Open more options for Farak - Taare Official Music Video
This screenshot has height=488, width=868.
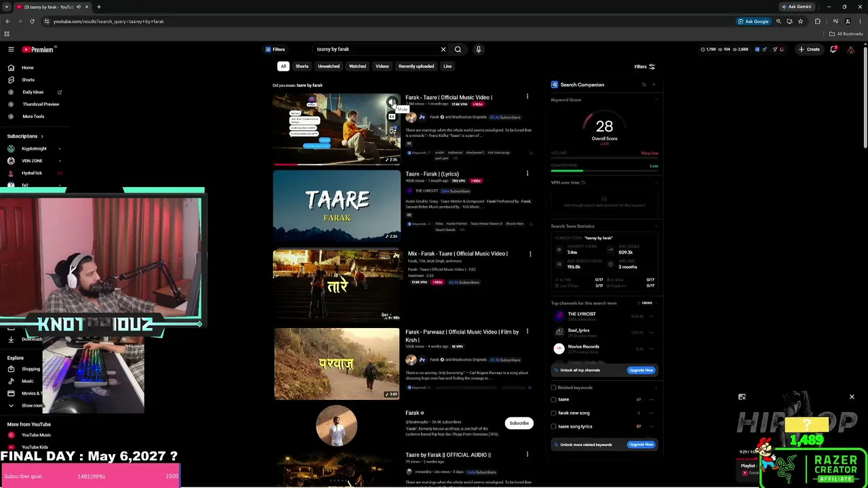coord(527,97)
